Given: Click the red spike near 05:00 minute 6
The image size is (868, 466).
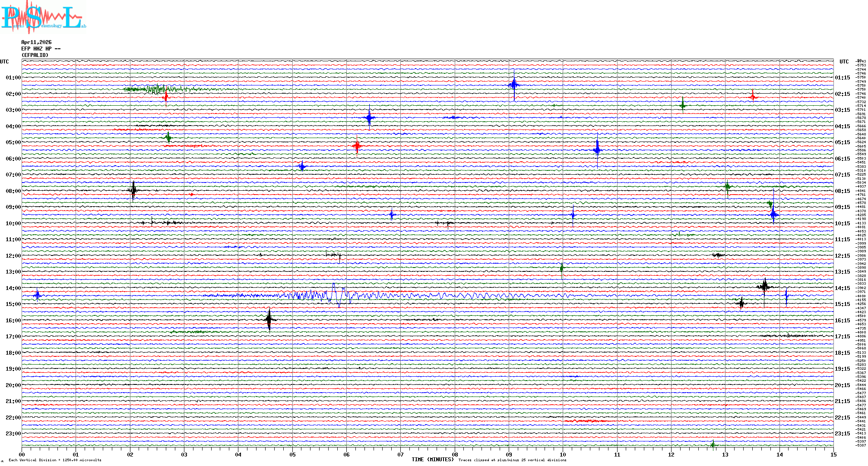Looking at the screenshot, I should [x=357, y=146].
